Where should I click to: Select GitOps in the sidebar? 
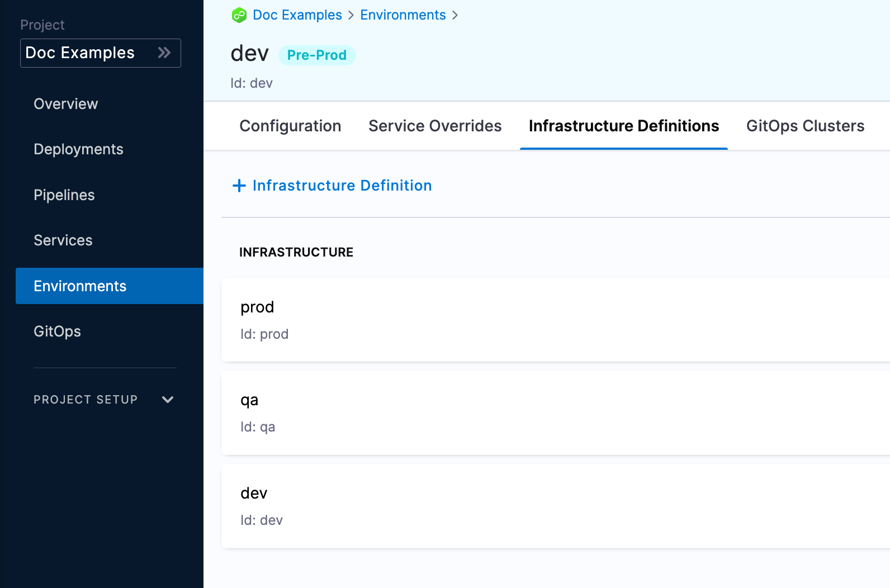point(57,331)
